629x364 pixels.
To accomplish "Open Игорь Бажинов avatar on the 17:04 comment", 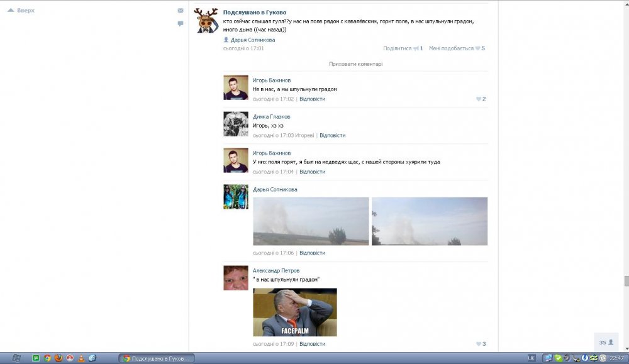I will [x=236, y=160].
